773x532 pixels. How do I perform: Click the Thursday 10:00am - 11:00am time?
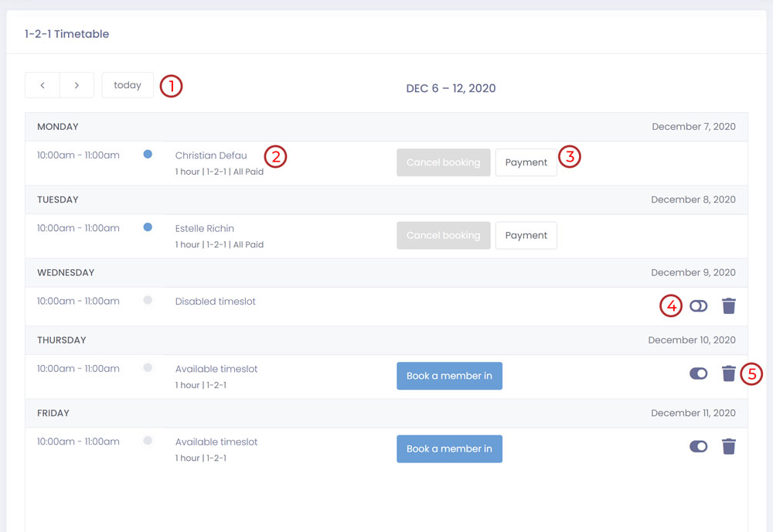(78, 369)
